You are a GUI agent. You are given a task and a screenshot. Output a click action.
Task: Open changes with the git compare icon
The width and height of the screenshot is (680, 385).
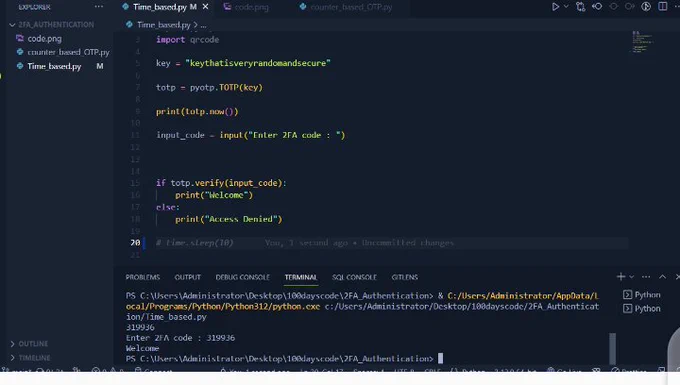pos(580,7)
